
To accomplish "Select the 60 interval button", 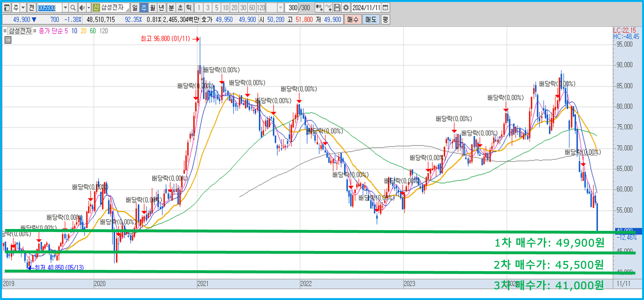I will click(x=253, y=7).
